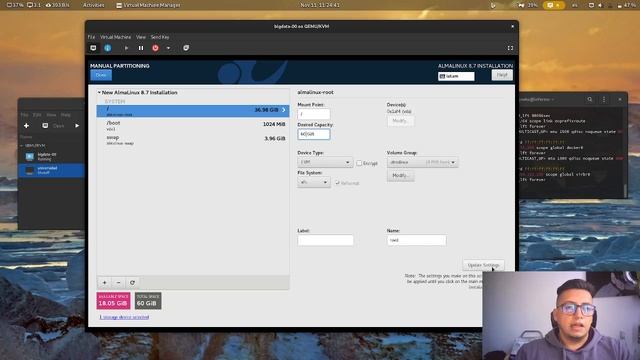The width and height of the screenshot is (640, 360).
Task: Open Activities in the top bar
Action: tap(94, 5)
